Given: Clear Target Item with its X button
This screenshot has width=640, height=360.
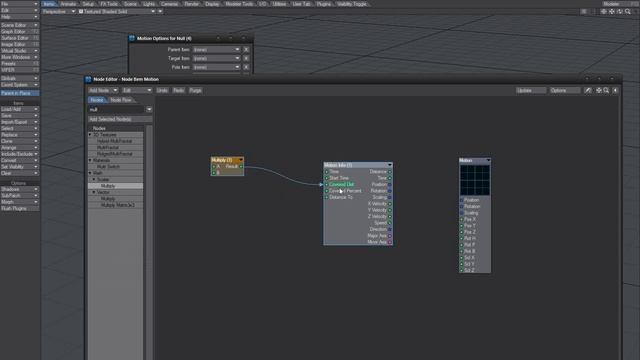Looking at the screenshot, I should point(246,58).
